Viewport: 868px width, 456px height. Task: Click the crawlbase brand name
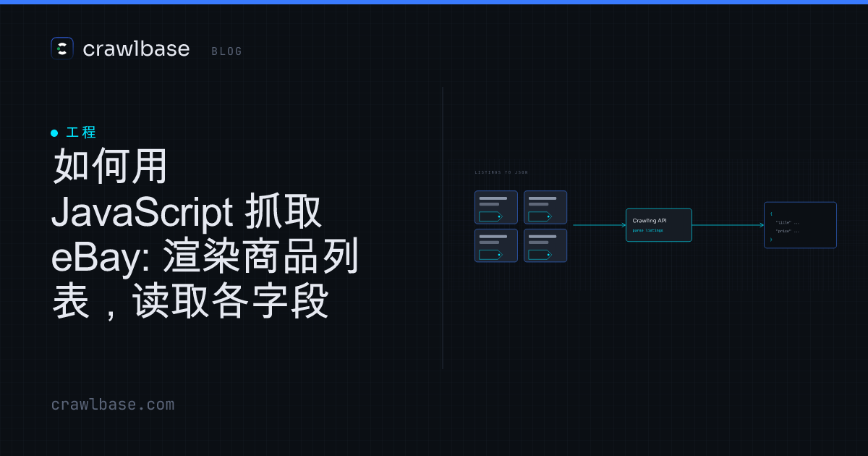[136, 48]
